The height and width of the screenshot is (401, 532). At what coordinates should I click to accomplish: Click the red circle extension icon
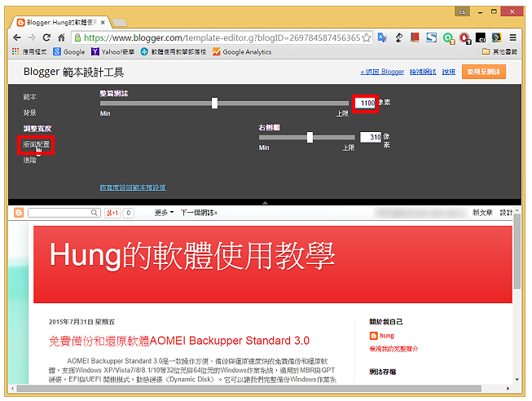pyautogui.click(x=464, y=38)
